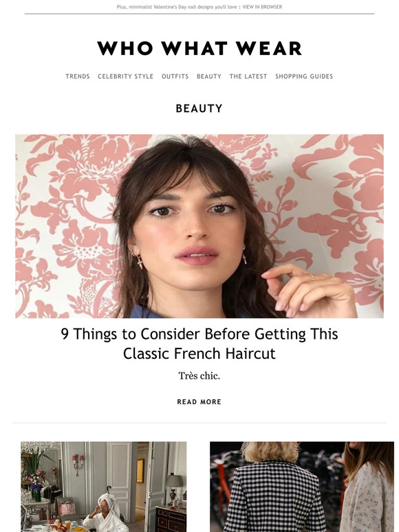
Task: Click the large BEAUTY section heading
Action: 199,108
